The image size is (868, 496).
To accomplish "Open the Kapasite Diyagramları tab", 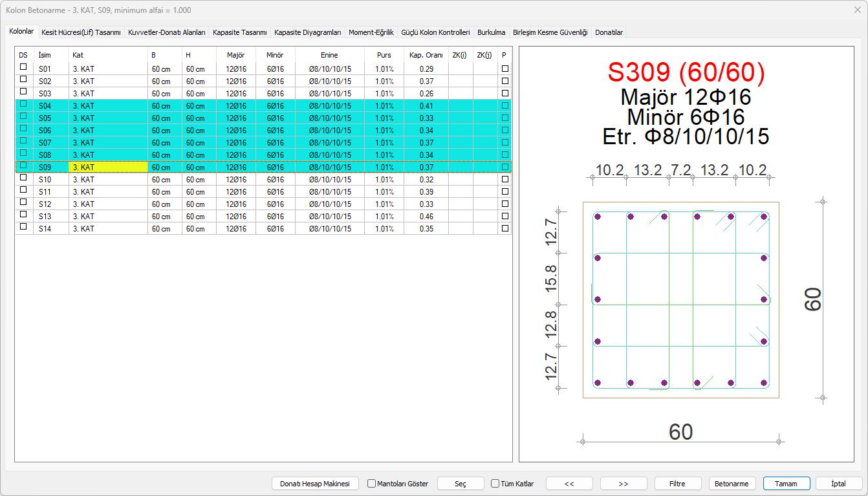I will tap(307, 32).
